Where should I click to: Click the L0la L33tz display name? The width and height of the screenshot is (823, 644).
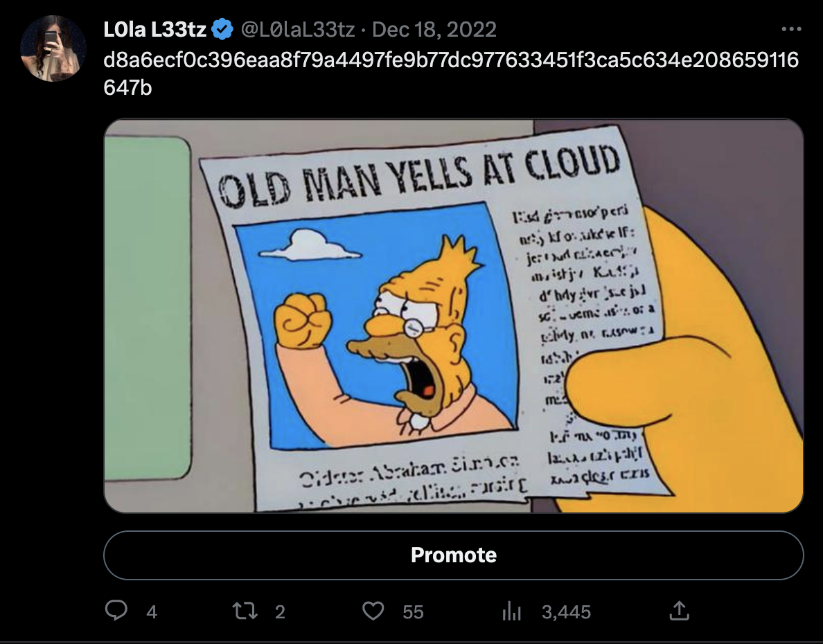154,30
